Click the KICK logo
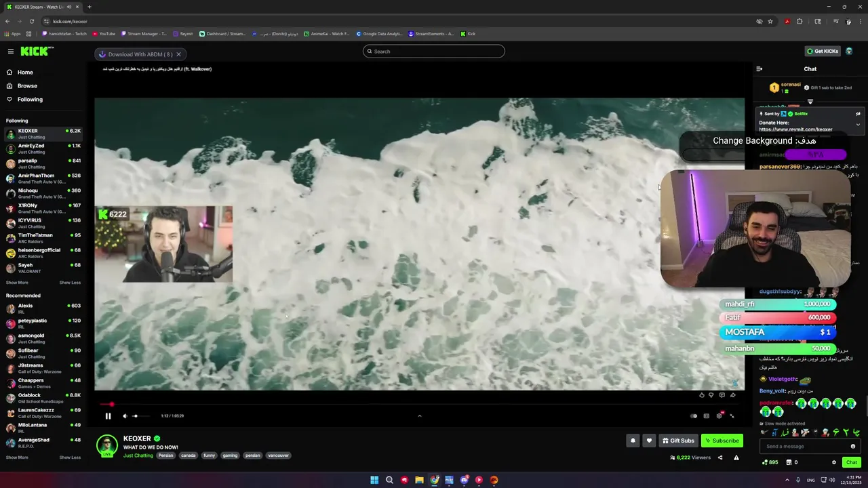Image resolution: width=868 pixels, height=488 pixels. [x=34, y=52]
